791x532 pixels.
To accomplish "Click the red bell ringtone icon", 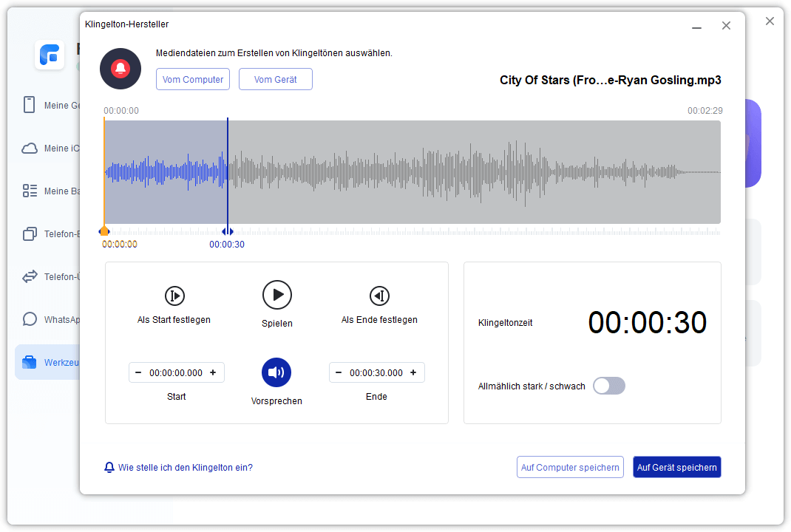I will (120, 69).
